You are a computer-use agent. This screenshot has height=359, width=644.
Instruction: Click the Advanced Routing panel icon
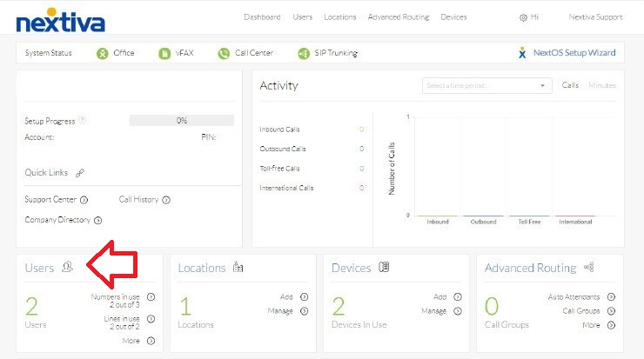(x=589, y=268)
